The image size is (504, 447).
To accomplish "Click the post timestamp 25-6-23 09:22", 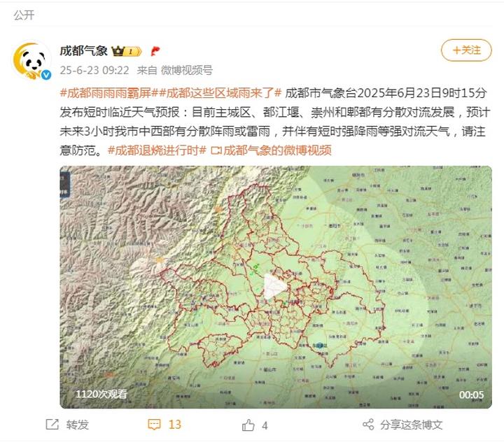I will (94, 71).
